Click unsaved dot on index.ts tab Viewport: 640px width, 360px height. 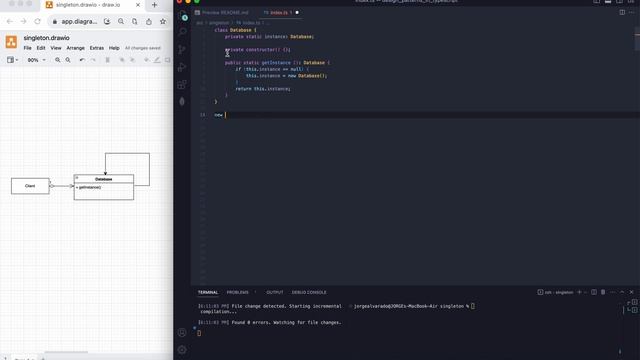coord(297,13)
